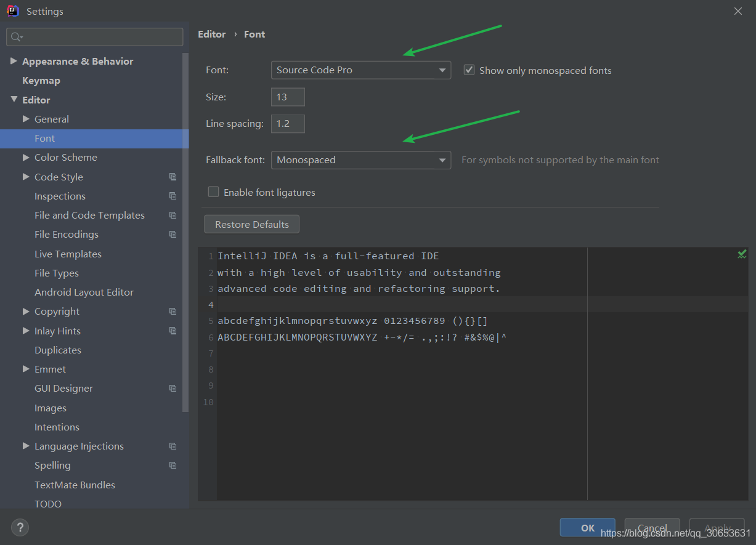Open the Fallback font dropdown Monospaced
756x545 pixels.
click(361, 160)
